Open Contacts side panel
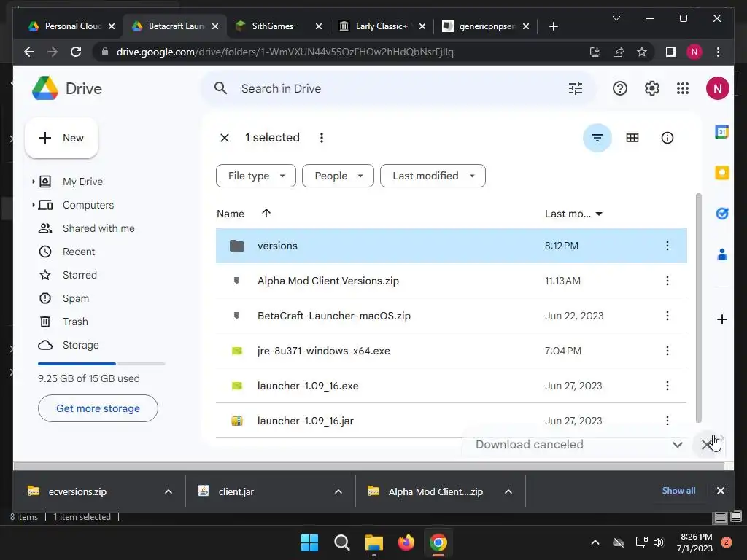The image size is (747, 560). [721, 254]
